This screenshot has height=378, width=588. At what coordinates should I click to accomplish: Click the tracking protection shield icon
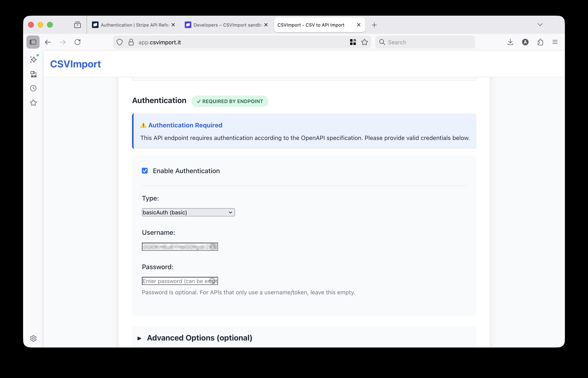pyautogui.click(x=120, y=42)
